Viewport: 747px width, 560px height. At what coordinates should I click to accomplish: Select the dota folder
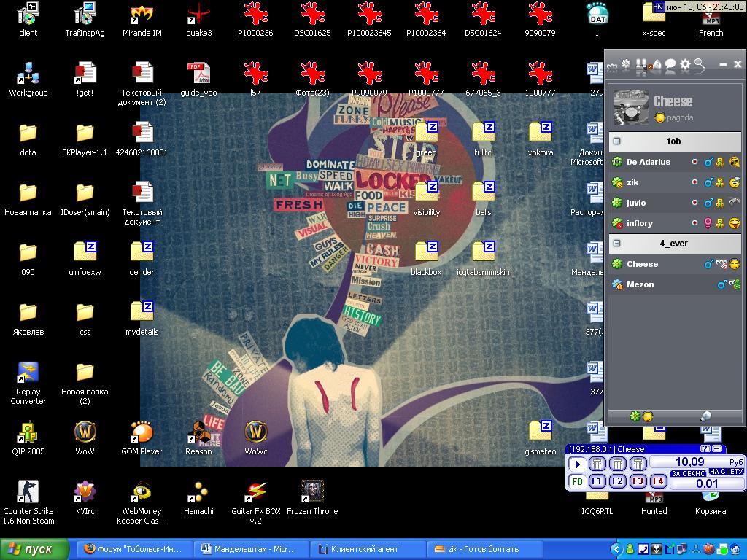[x=28, y=139]
